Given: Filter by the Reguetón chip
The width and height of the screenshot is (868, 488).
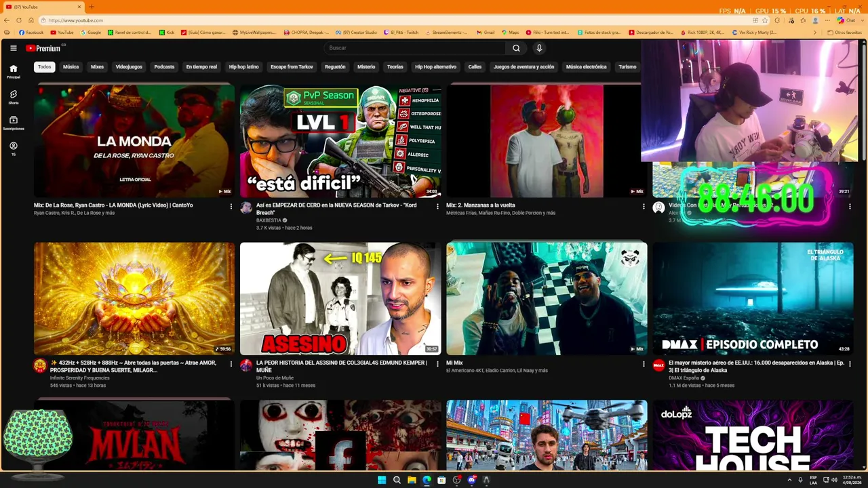Looking at the screenshot, I should tap(335, 67).
